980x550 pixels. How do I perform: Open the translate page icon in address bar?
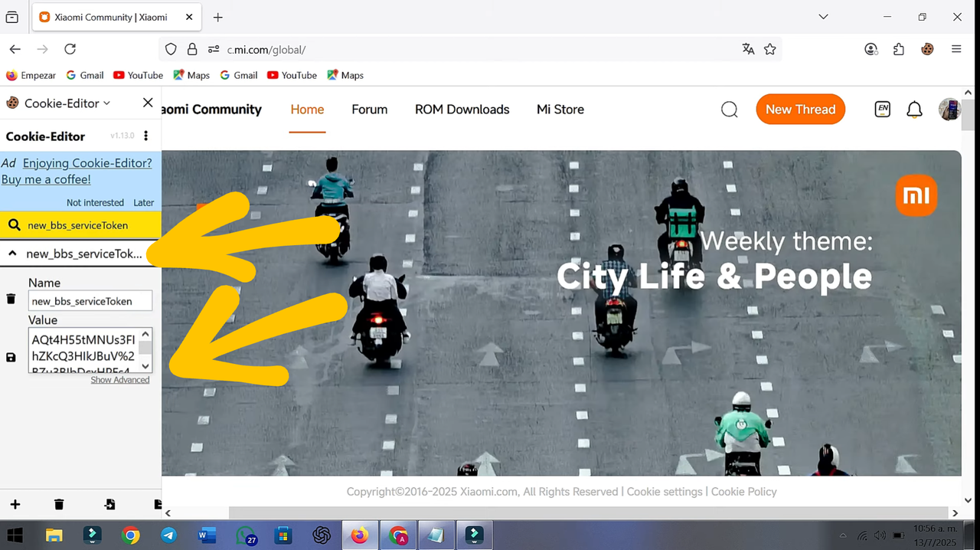pos(748,49)
